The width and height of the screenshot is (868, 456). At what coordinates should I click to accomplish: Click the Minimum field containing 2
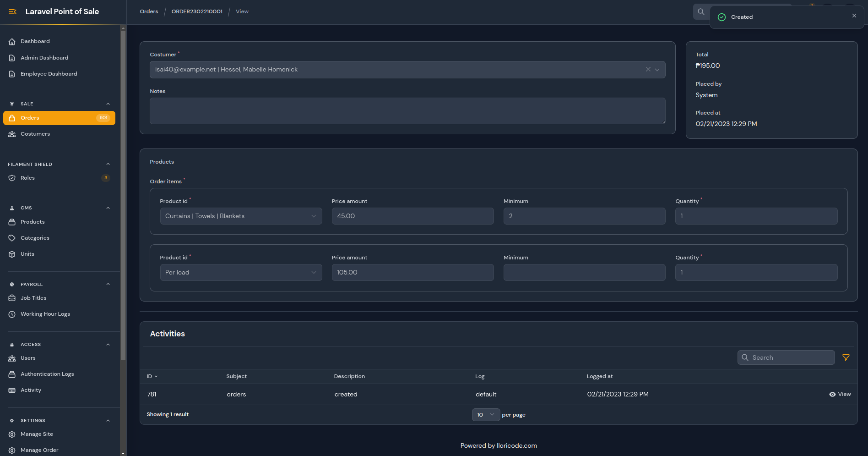(x=584, y=216)
